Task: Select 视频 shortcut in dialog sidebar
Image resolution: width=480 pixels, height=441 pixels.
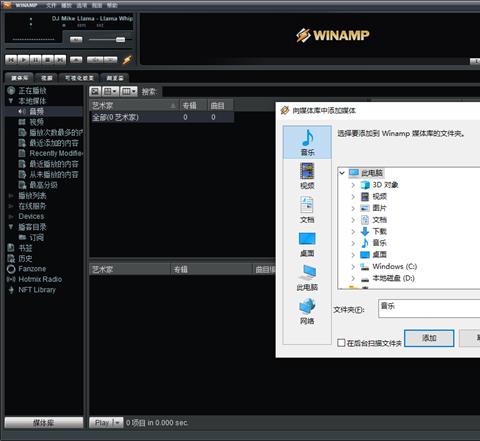Action: pos(307,176)
